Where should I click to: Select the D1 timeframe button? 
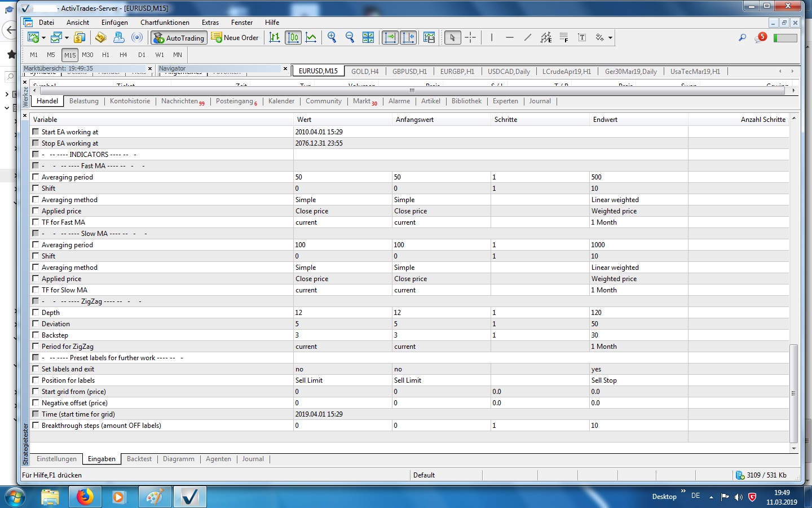(142, 55)
